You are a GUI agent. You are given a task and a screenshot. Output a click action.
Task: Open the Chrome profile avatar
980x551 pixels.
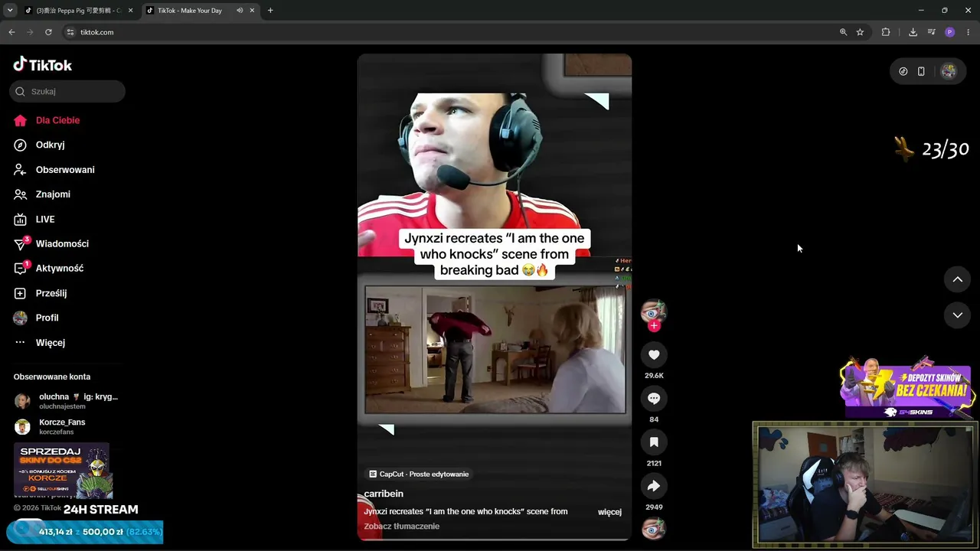(x=950, y=32)
